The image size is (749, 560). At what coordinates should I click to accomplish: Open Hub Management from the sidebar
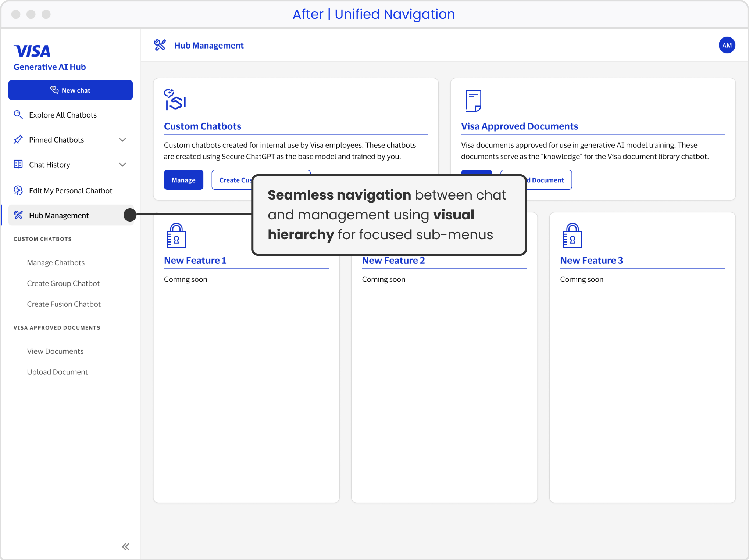pos(58,215)
